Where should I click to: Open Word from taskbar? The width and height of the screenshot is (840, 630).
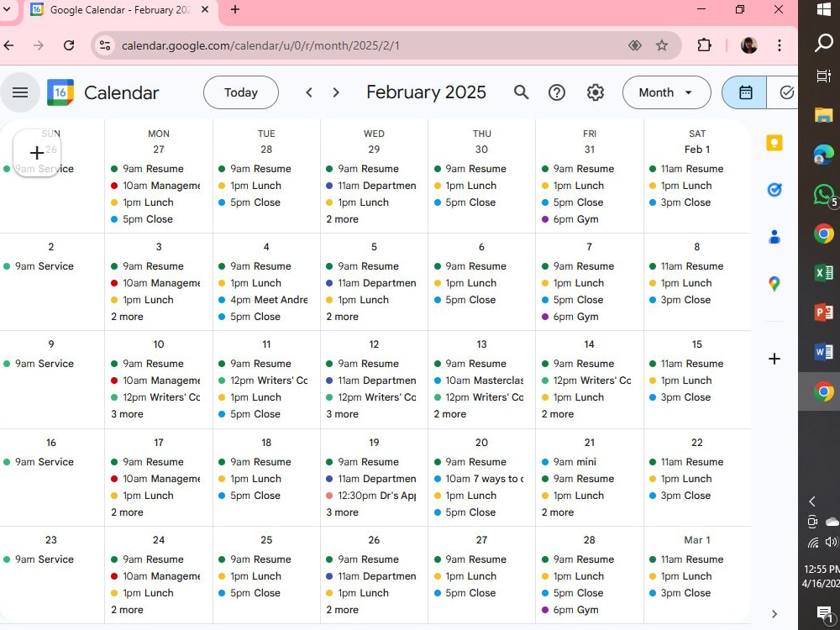(x=823, y=352)
